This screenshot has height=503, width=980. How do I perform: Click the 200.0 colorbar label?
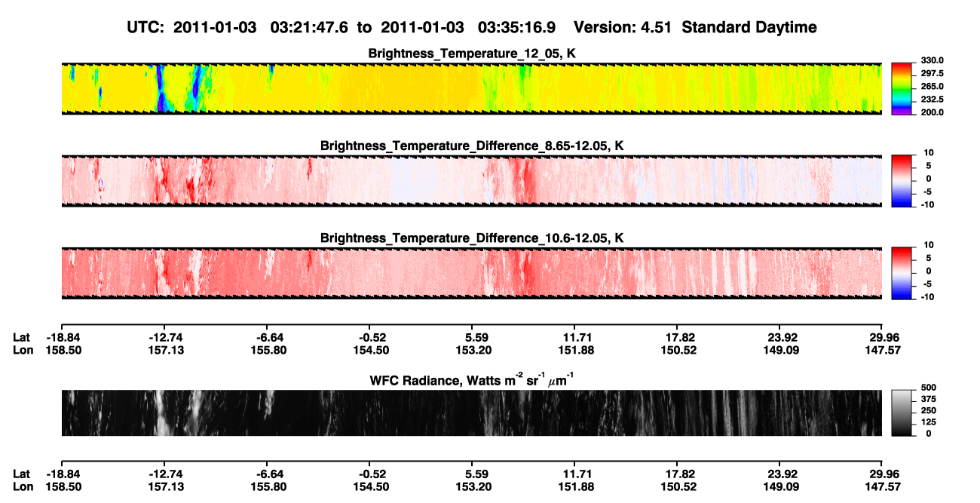click(931, 112)
